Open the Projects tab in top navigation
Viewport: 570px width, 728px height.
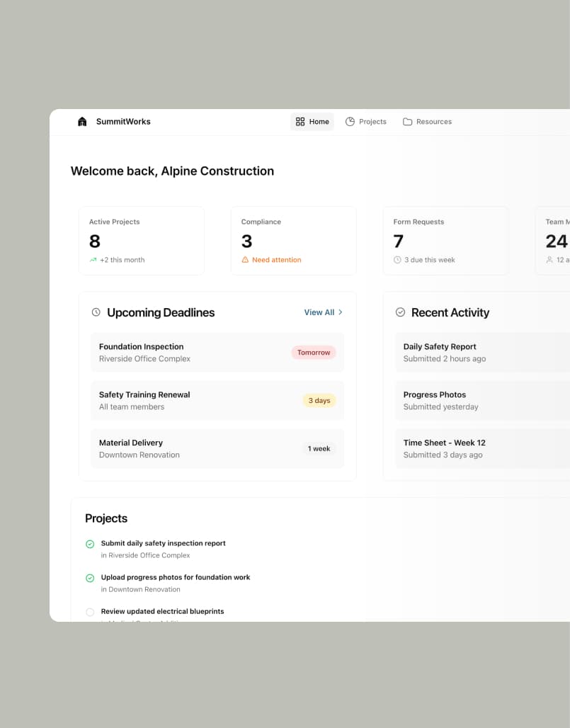pyautogui.click(x=366, y=122)
